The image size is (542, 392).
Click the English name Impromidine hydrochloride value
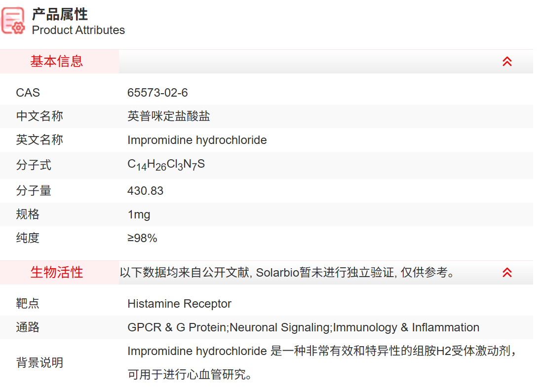[x=197, y=140]
